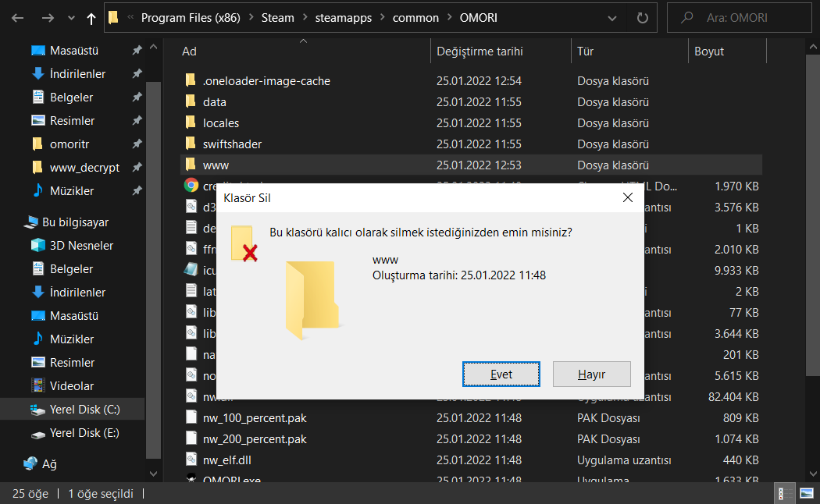Image resolution: width=820 pixels, height=504 pixels.
Task: Unpin Masaüstü using its pin icon
Action: (x=137, y=50)
